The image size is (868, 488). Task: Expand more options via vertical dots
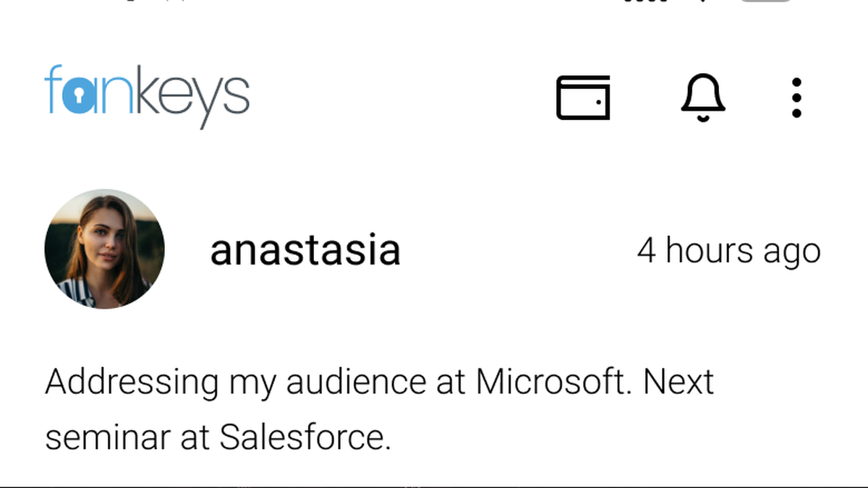[796, 98]
